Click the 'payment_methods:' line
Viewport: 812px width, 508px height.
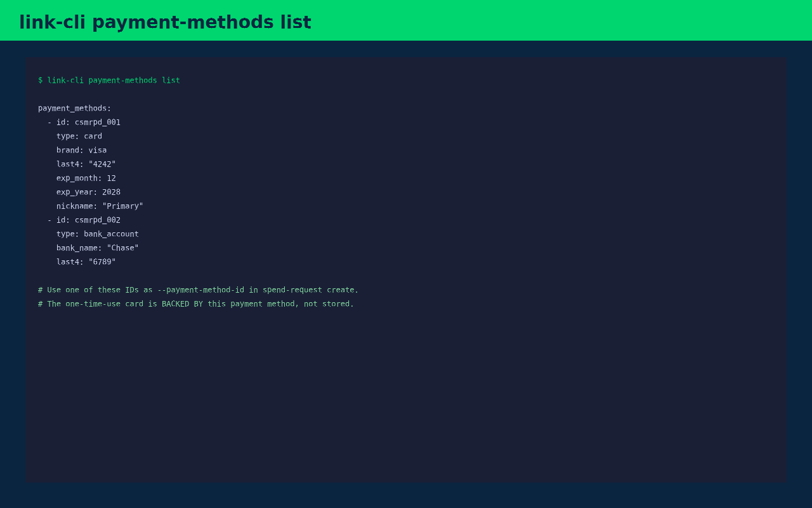tap(75, 108)
